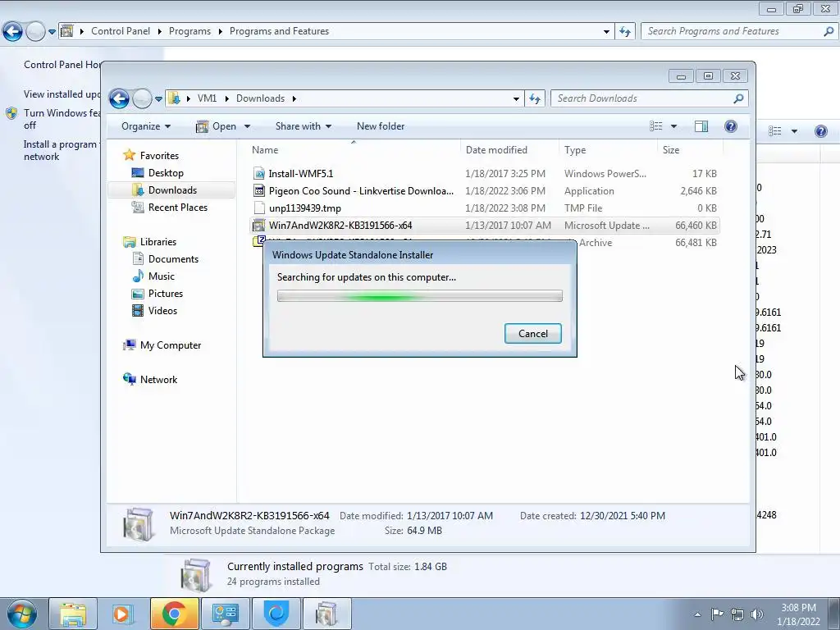Open Google Chrome from taskbar
The width and height of the screenshot is (840, 630).
coord(174,614)
